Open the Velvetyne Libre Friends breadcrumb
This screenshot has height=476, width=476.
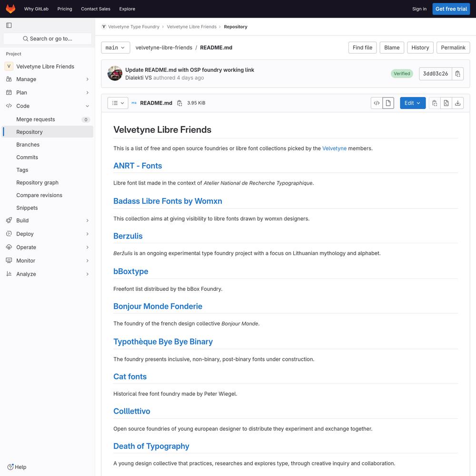[191, 27]
